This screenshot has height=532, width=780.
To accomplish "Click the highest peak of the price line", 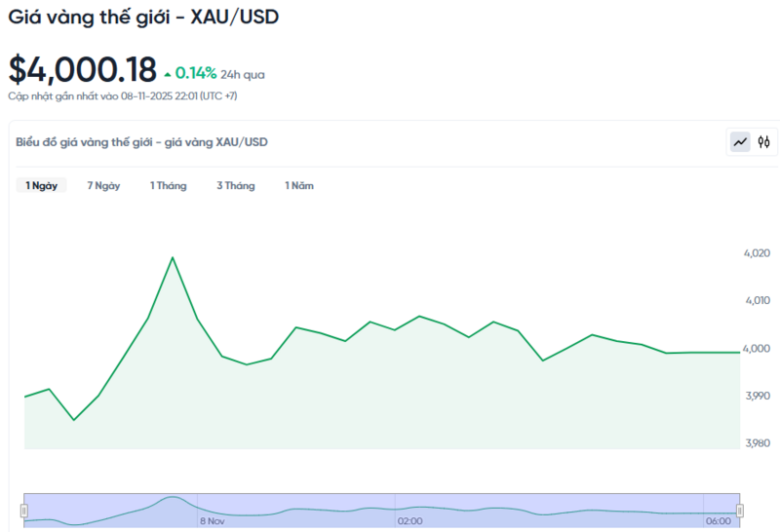I will click(173, 258).
